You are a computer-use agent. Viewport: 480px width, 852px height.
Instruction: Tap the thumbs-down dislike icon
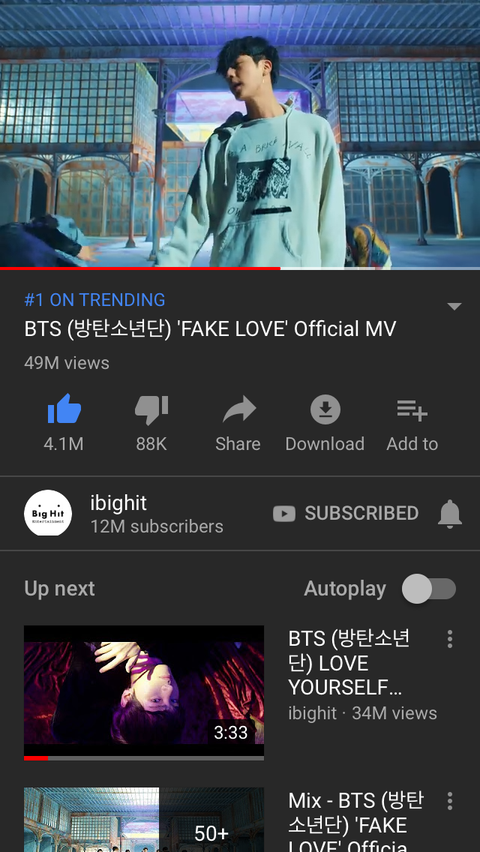(151, 410)
